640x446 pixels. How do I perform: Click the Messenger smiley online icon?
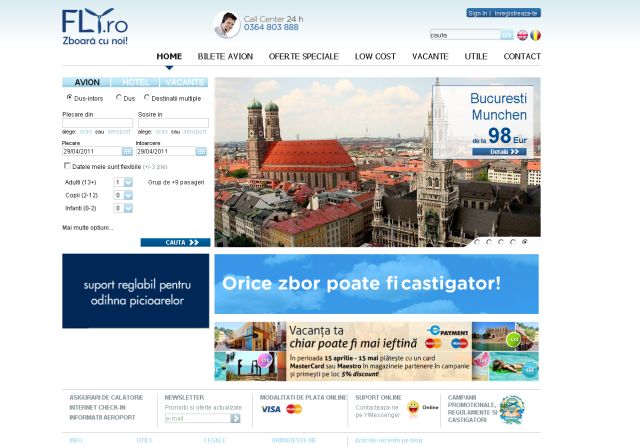pyautogui.click(x=413, y=408)
